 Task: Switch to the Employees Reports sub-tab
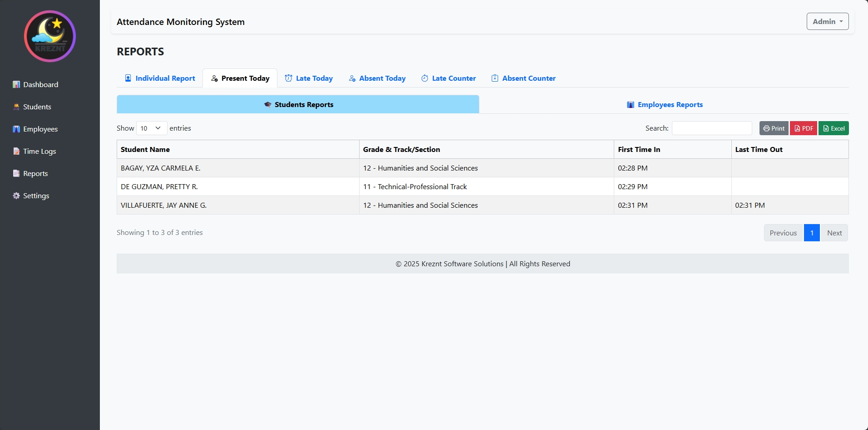664,104
